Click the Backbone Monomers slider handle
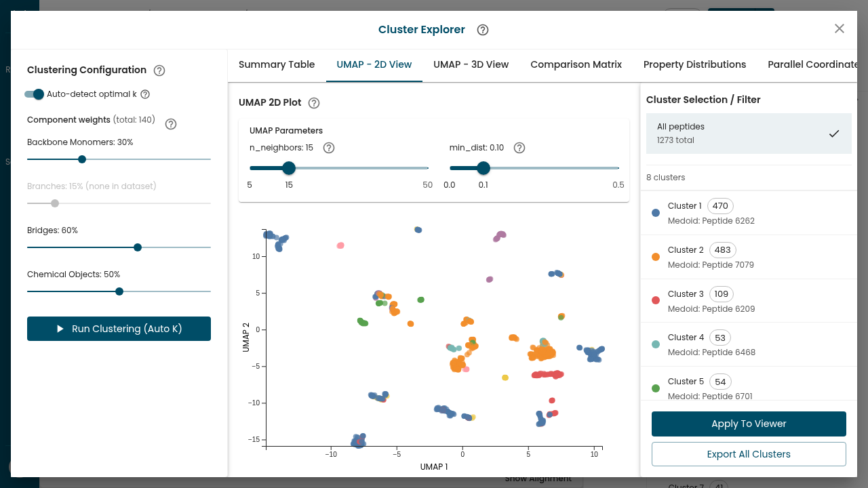 pyautogui.click(x=82, y=159)
